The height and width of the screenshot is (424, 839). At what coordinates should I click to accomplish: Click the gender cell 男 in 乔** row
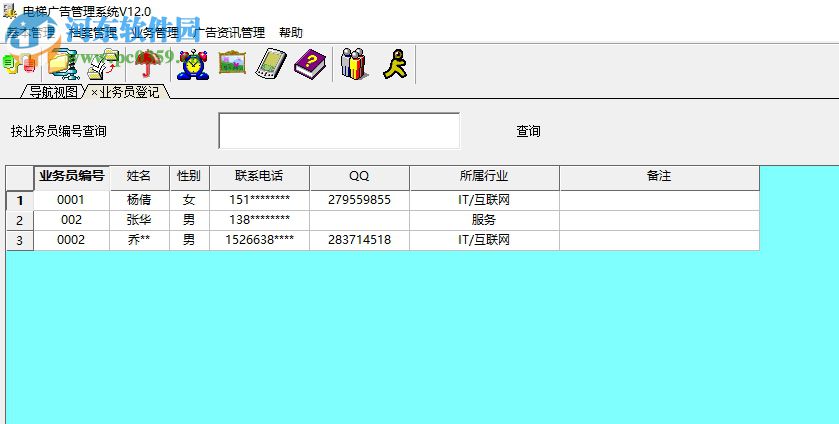pos(189,240)
